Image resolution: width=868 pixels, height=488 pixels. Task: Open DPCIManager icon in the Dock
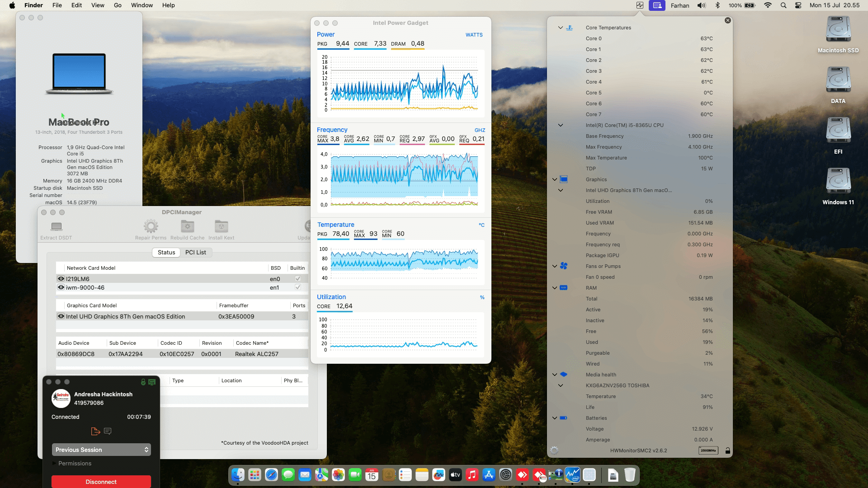click(556, 475)
